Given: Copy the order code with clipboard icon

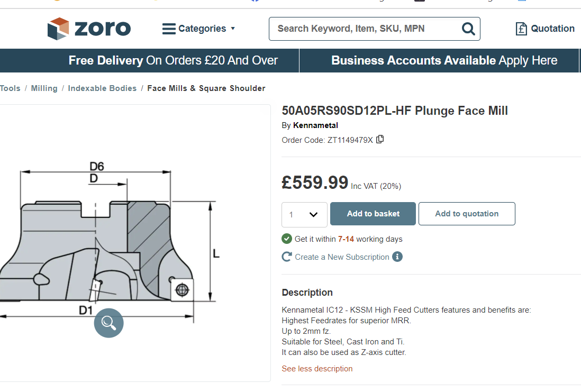Looking at the screenshot, I should pyautogui.click(x=380, y=139).
